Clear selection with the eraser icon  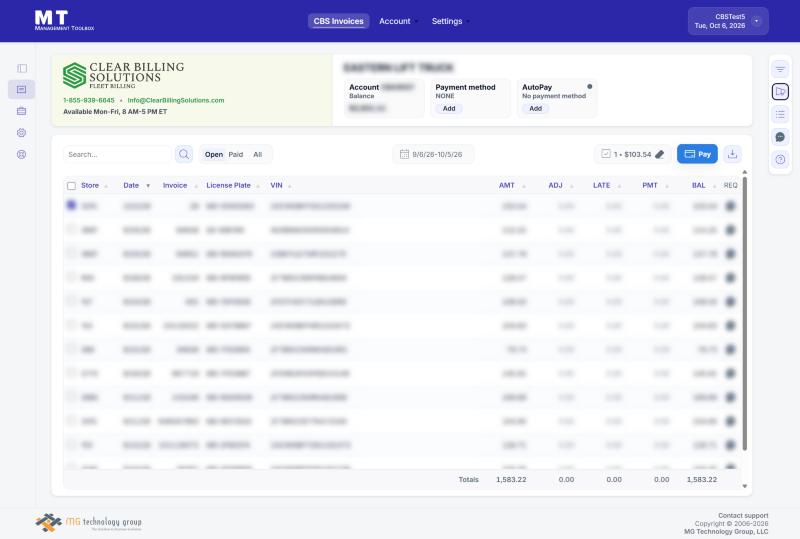659,154
